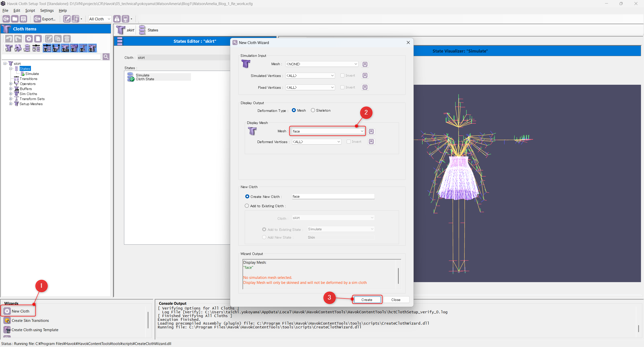
Task: Select the Create New Cloth radio
Action: click(247, 196)
